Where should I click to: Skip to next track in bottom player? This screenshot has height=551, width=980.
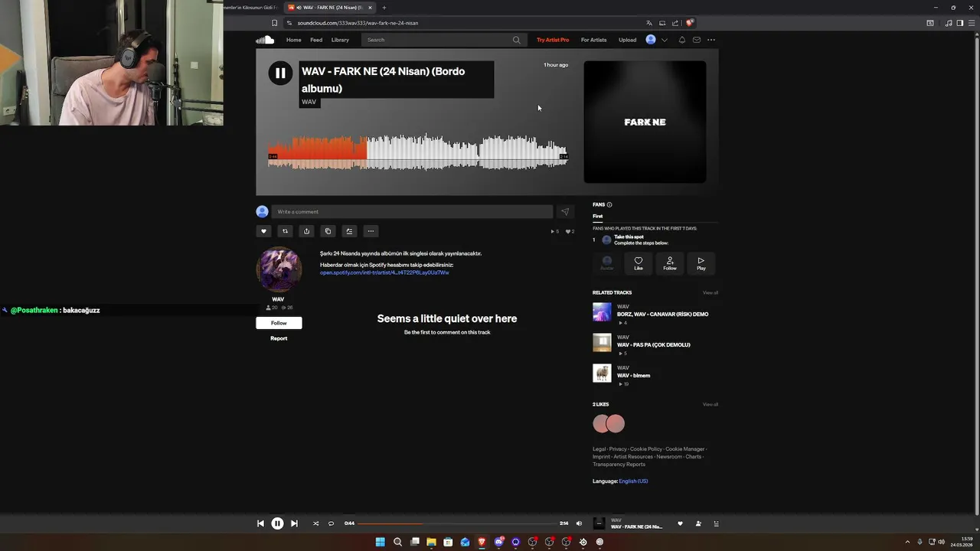(x=294, y=523)
